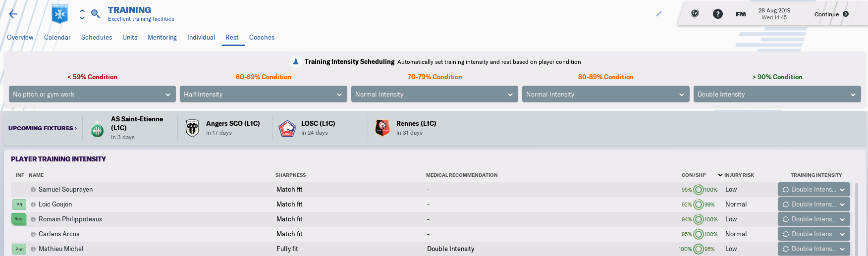Click the Continue button
The height and width of the screenshot is (256, 868).
tap(831, 14)
